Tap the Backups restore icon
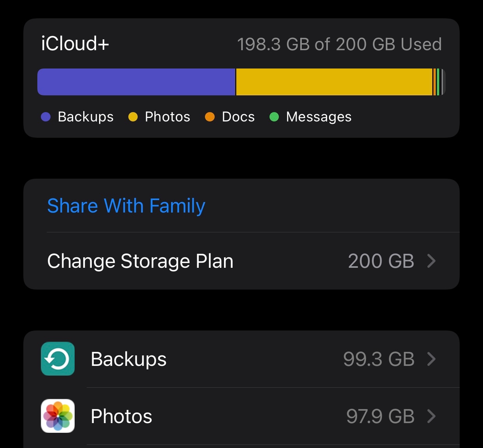The width and height of the screenshot is (483, 448). pos(58,358)
